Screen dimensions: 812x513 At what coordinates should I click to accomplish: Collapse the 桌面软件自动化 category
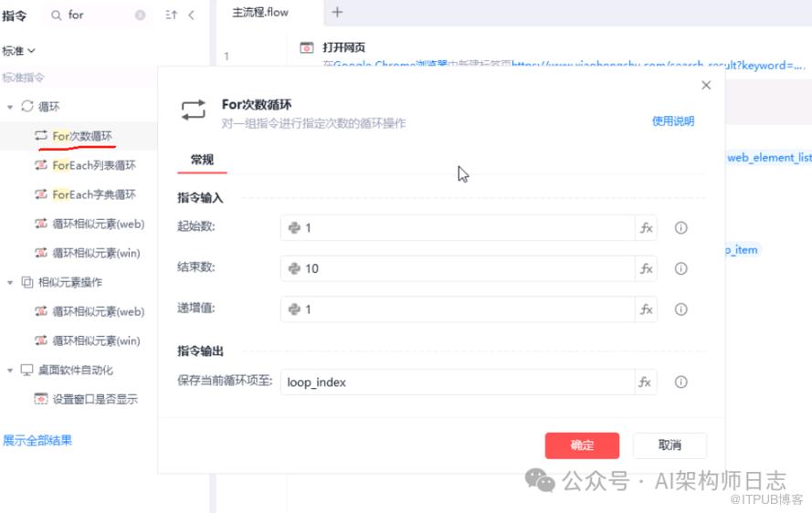(10, 371)
